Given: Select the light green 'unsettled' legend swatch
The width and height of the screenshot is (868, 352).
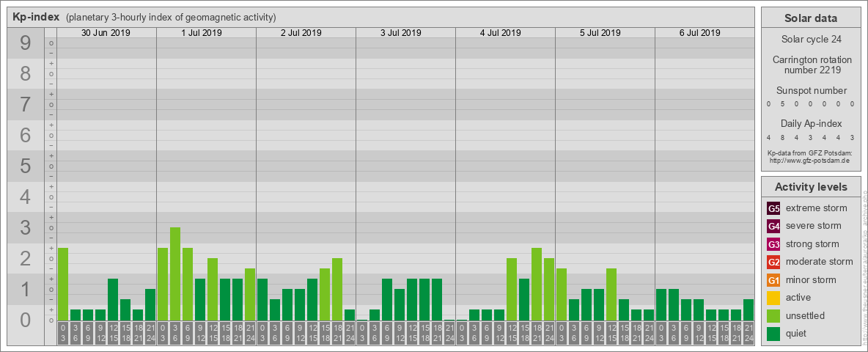Looking at the screenshot, I should [x=773, y=315].
